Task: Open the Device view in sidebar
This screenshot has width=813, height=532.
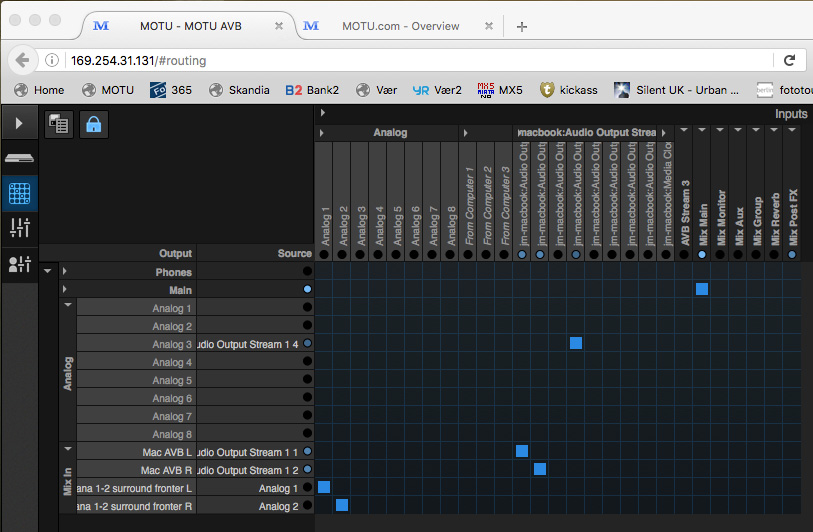Action: coord(19,158)
